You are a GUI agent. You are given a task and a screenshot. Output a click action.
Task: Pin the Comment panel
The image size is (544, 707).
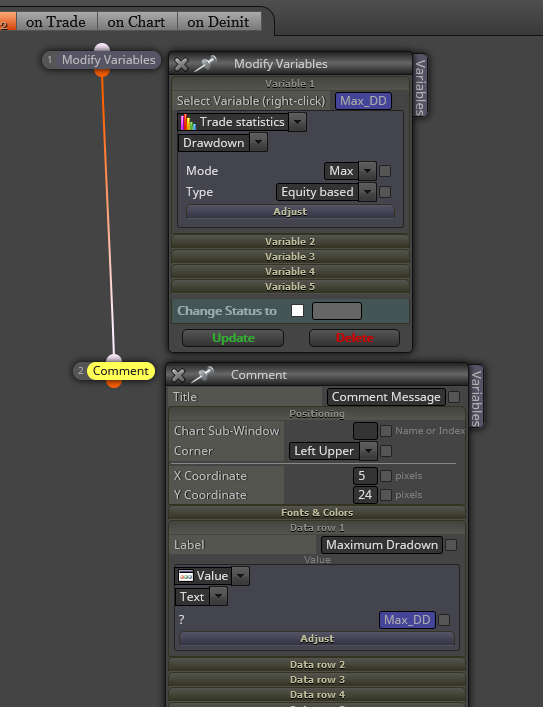203,375
